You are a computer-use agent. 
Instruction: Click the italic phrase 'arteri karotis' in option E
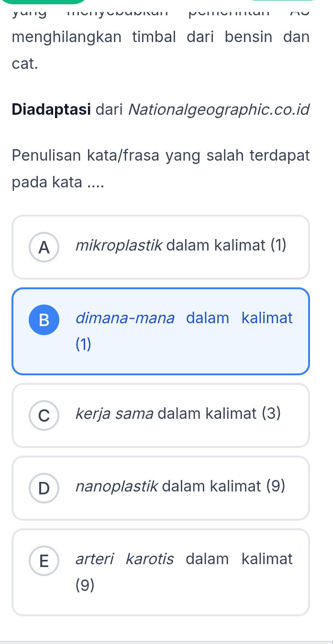point(124,559)
